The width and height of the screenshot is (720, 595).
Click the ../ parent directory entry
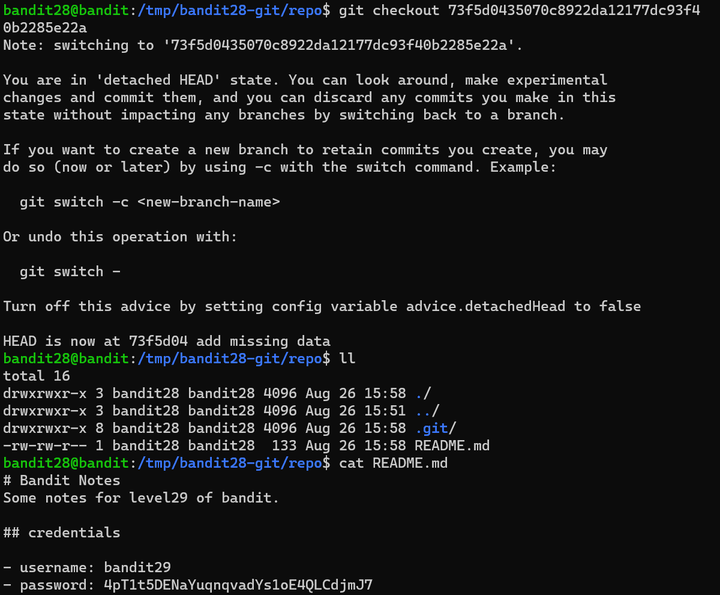point(427,411)
